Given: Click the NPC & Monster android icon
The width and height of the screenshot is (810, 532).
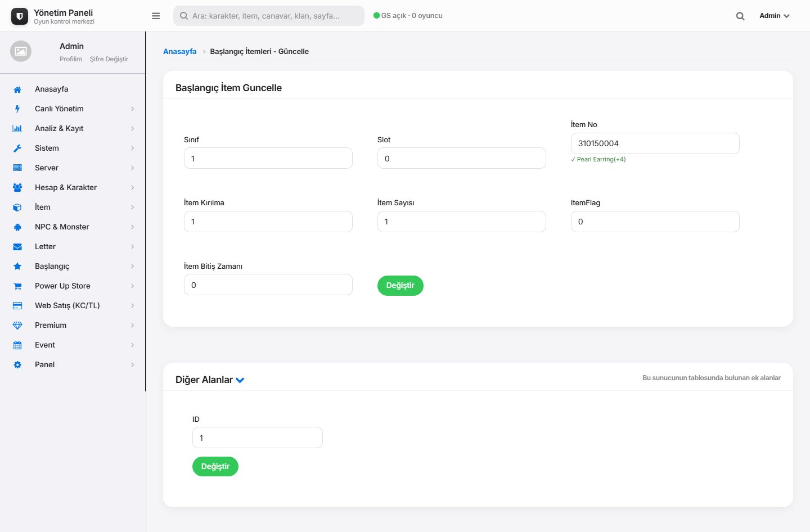Looking at the screenshot, I should pyautogui.click(x=17, y=227).
